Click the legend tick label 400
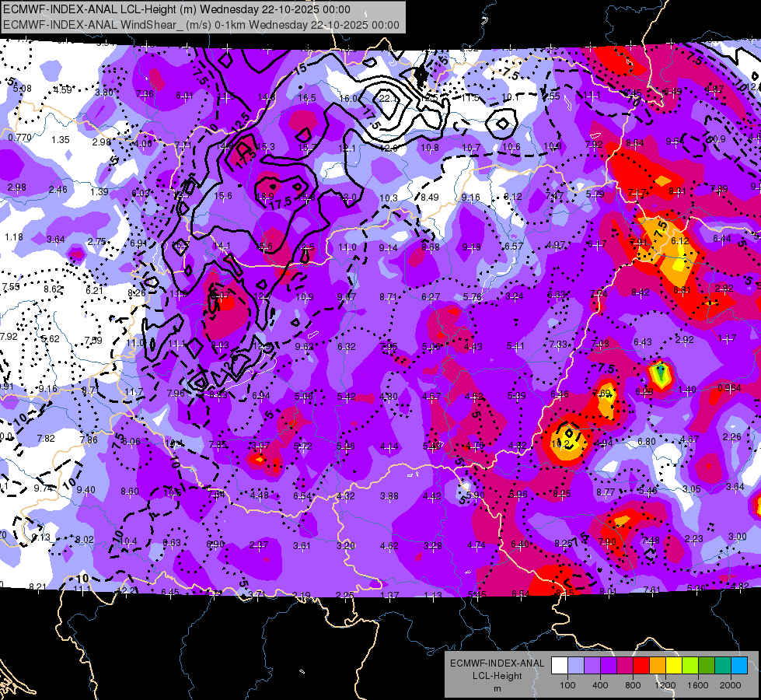 [x=600, y=685]
